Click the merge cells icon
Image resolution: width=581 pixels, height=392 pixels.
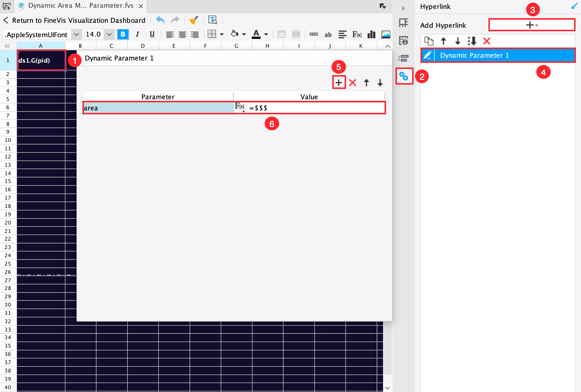point(281,34)
